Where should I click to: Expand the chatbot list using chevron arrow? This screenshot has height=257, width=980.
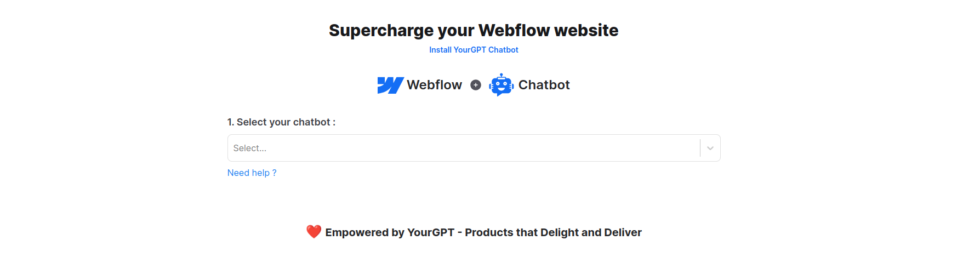click(x=710, y=148)
